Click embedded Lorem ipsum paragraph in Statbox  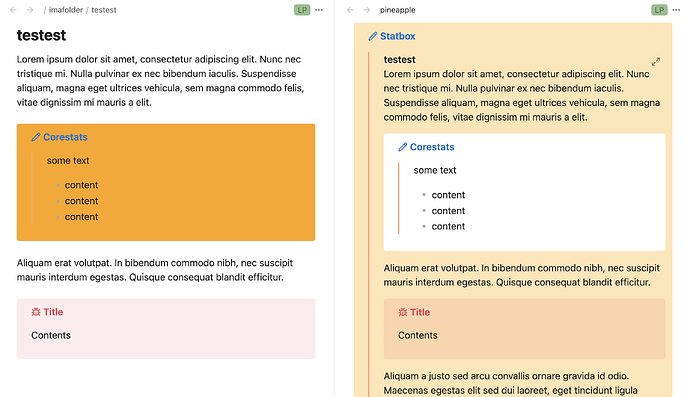point(522,96)
